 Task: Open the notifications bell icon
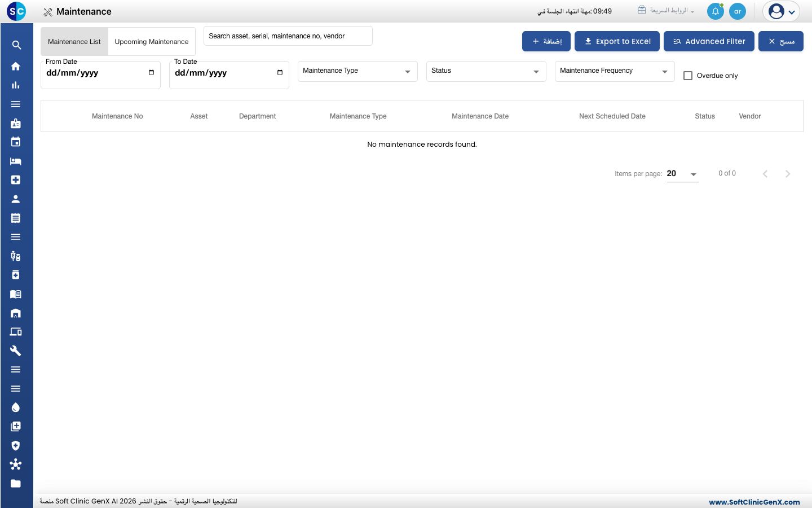click(x=716, y=11)
